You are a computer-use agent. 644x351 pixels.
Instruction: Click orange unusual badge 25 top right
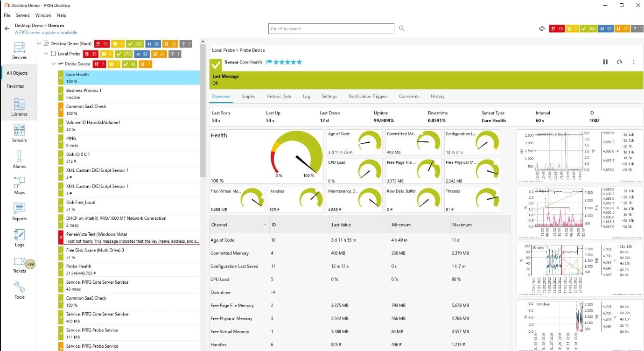622,28
